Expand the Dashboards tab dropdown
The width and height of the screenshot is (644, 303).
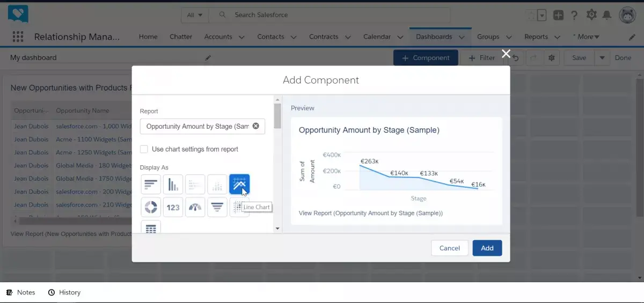tap(463, 37)
